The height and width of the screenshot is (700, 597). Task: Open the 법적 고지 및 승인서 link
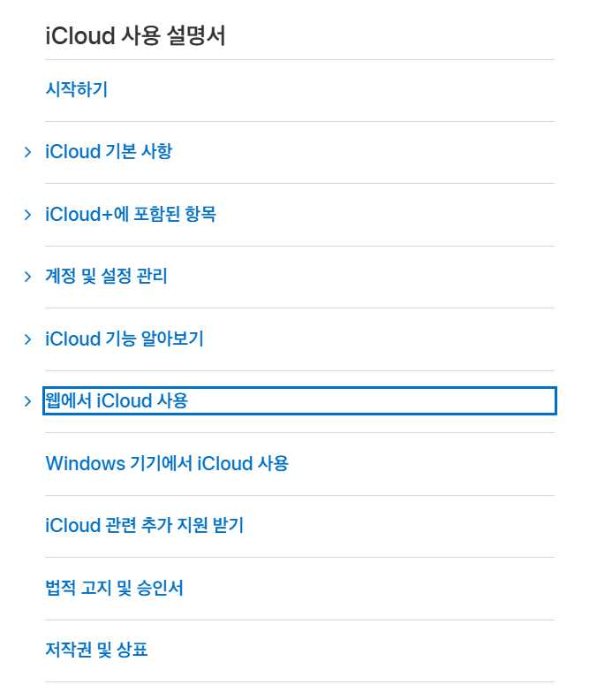pos(114,588)
